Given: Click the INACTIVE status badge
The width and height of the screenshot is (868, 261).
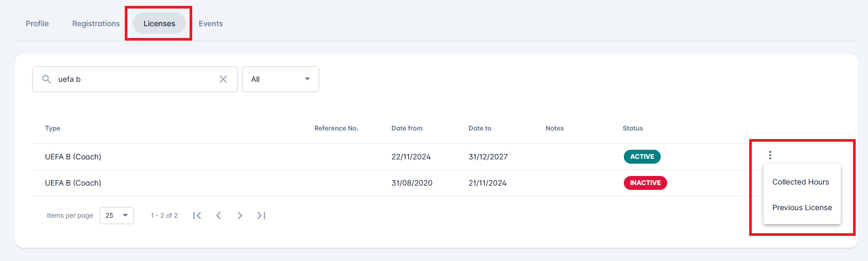Looking at the screenshot, I should coord(645,183).
